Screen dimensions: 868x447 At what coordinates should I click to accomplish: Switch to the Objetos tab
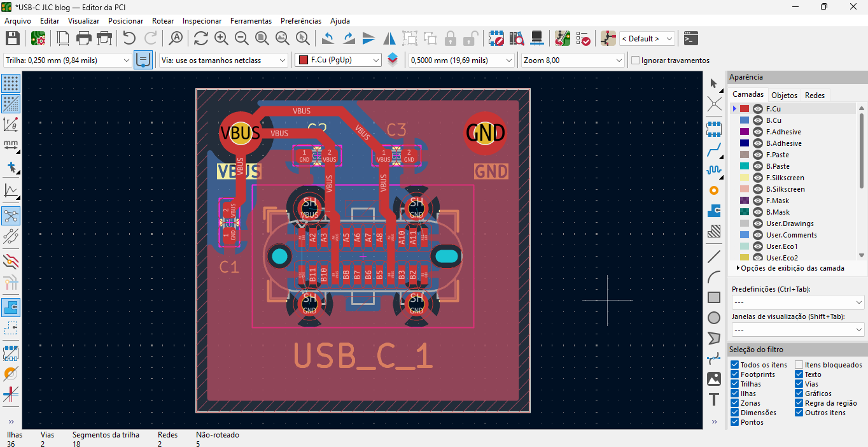[x=784, y=95]
